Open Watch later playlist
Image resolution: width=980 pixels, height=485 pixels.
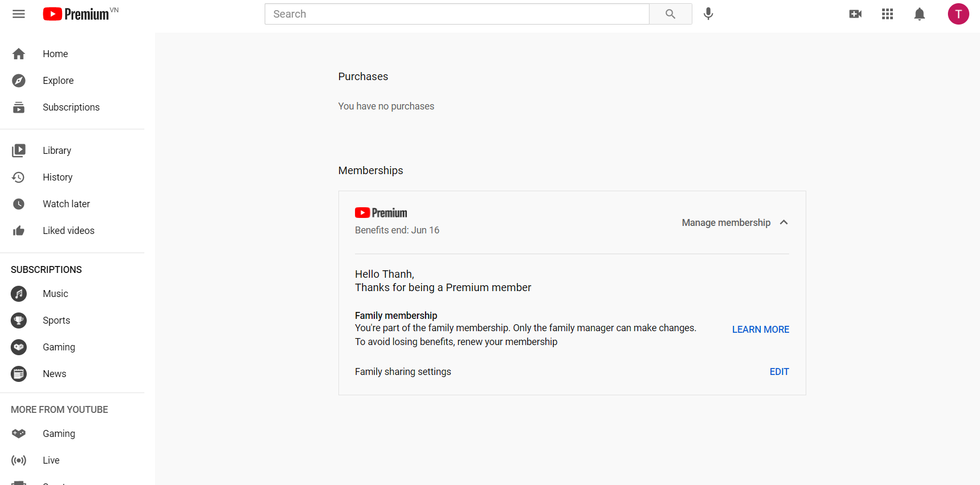66,204
